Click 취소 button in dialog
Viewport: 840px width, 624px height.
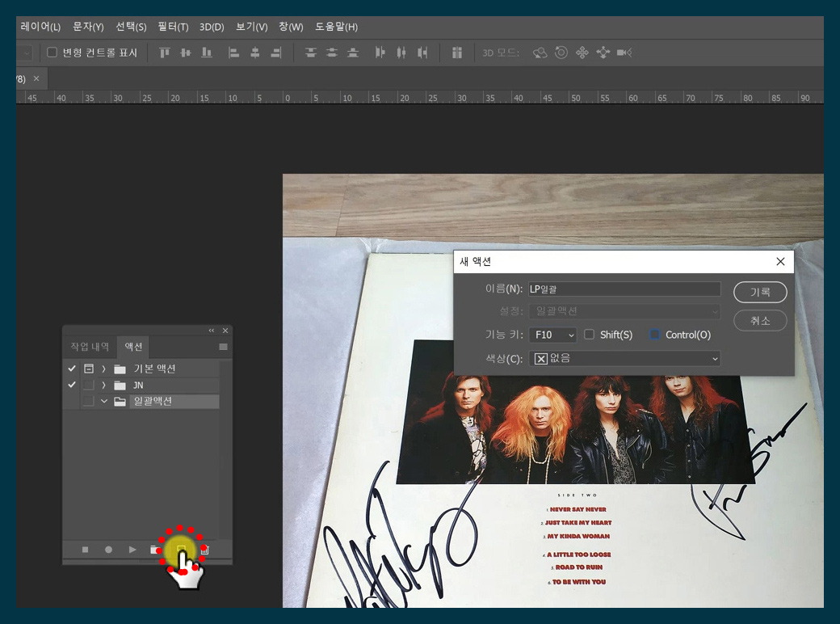pyautogui.click(x=760, y=321)
